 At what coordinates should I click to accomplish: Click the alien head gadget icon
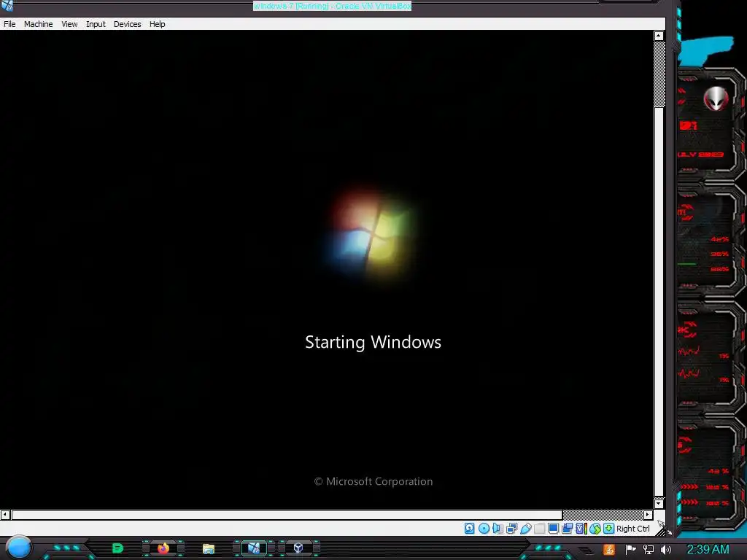click(716, 98)
